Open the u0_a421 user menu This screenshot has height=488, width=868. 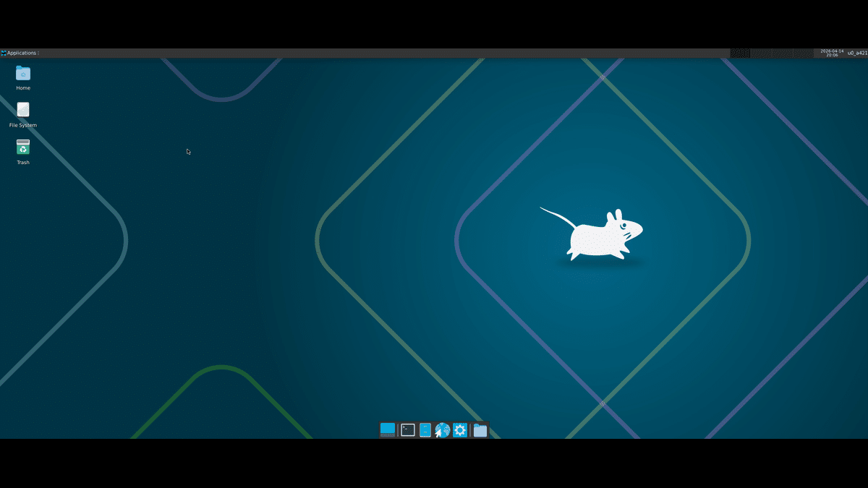pos(857,53)
